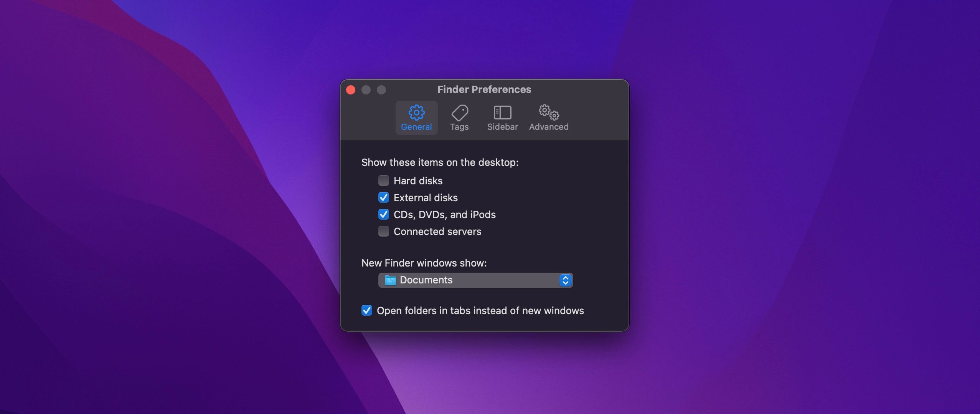The image size is (980, 414).
Task: Switch to the Advanced preferences tab
Action: tap(549, 118)
